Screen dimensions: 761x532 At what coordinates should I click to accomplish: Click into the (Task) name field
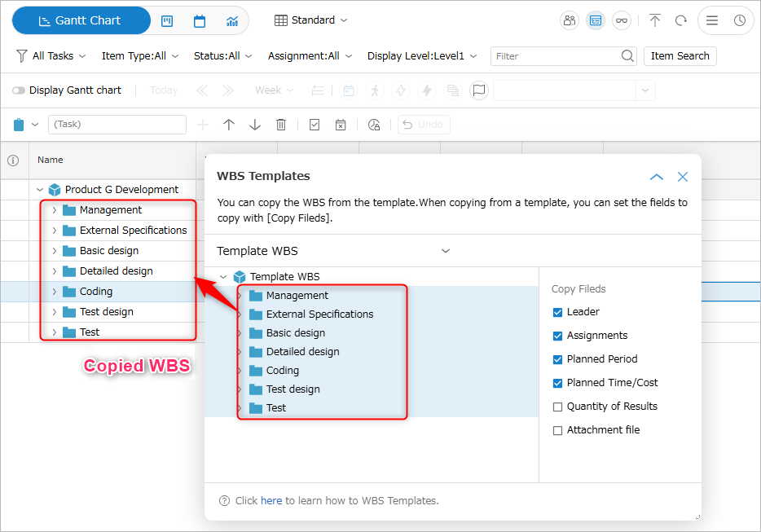click(x=117, y=125)
